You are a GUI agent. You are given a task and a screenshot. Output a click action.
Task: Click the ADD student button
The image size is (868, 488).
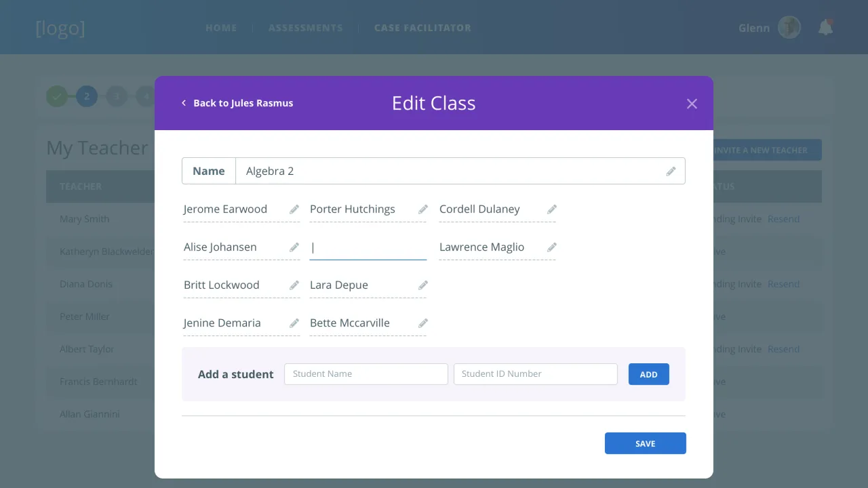pyautogui.click(x=649, y=374)
